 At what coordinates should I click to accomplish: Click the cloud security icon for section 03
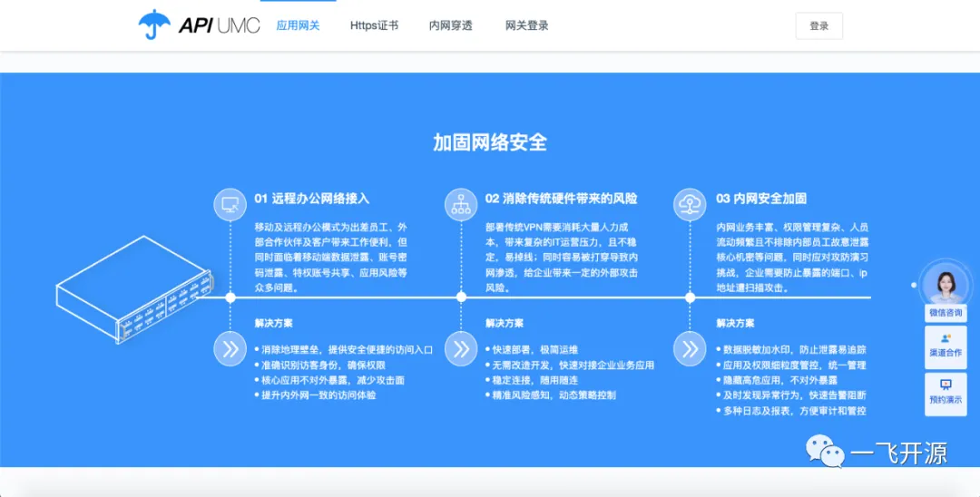(x=691, y=204)
